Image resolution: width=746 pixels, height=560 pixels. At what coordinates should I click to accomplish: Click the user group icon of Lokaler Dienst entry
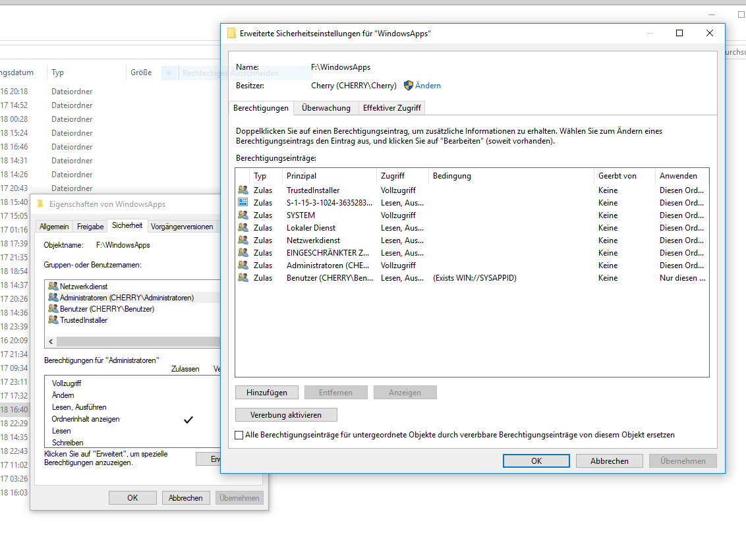click(x=243, y=227)
